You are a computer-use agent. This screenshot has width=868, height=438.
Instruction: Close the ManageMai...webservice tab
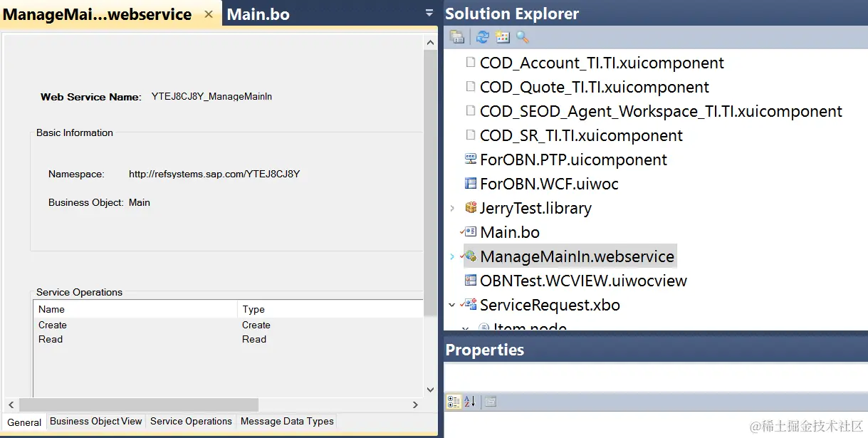click(x=208, y=14)
